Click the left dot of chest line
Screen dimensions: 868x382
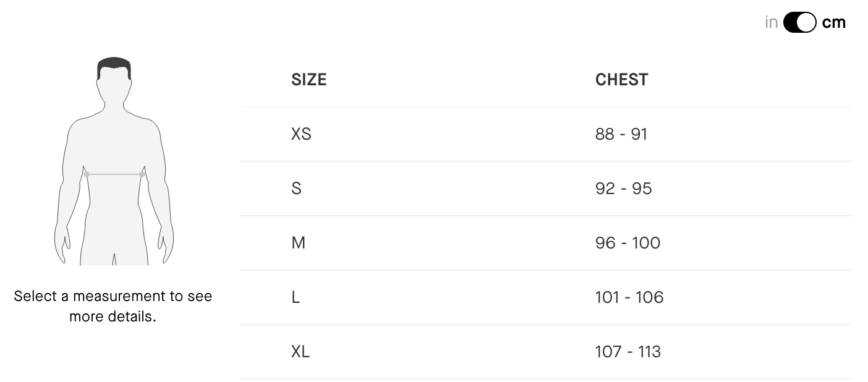87,174
